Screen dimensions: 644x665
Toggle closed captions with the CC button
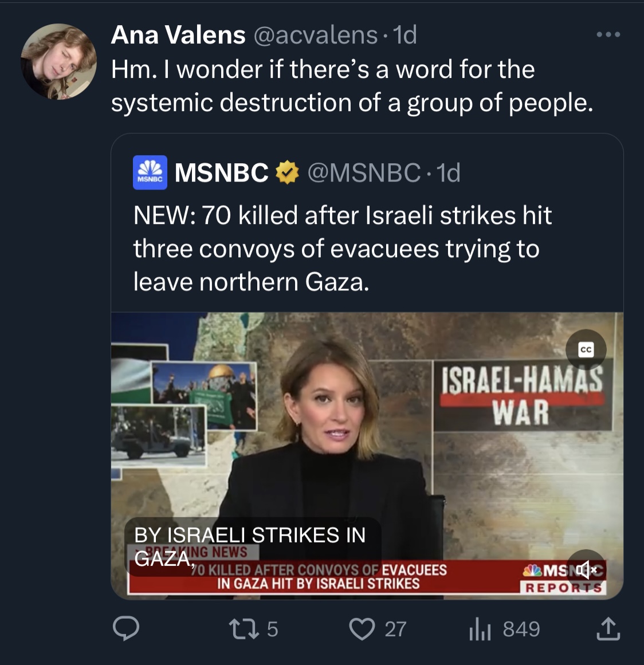coord(586,349)
